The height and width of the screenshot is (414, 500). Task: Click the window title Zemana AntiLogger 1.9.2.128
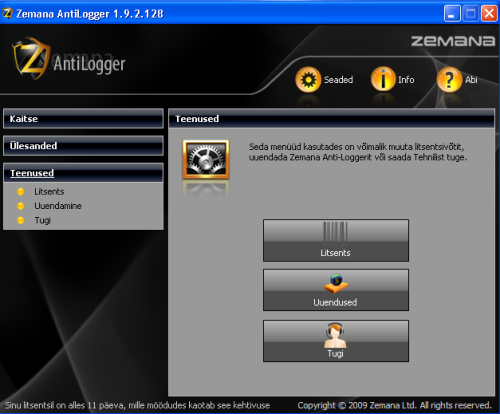point(90,14)
